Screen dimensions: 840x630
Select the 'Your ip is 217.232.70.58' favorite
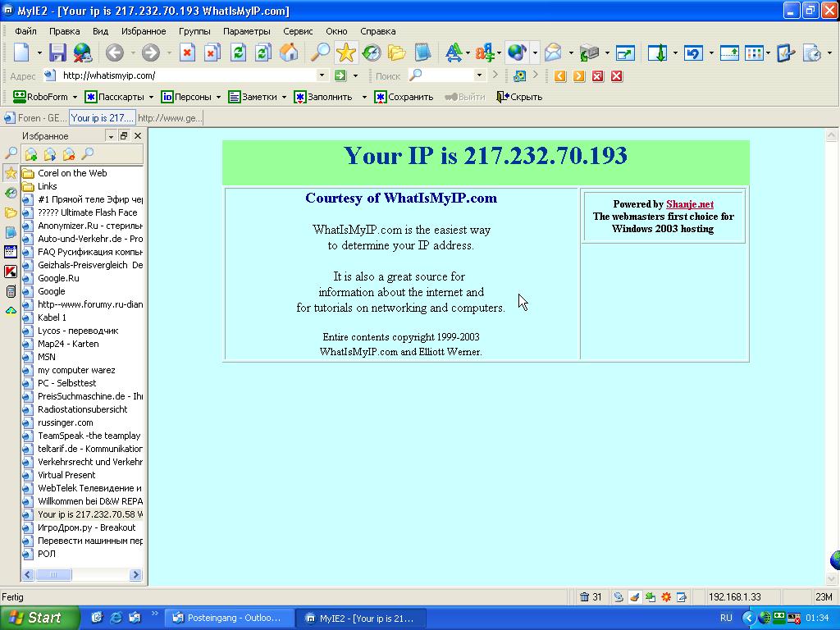[x=83, y=514]
